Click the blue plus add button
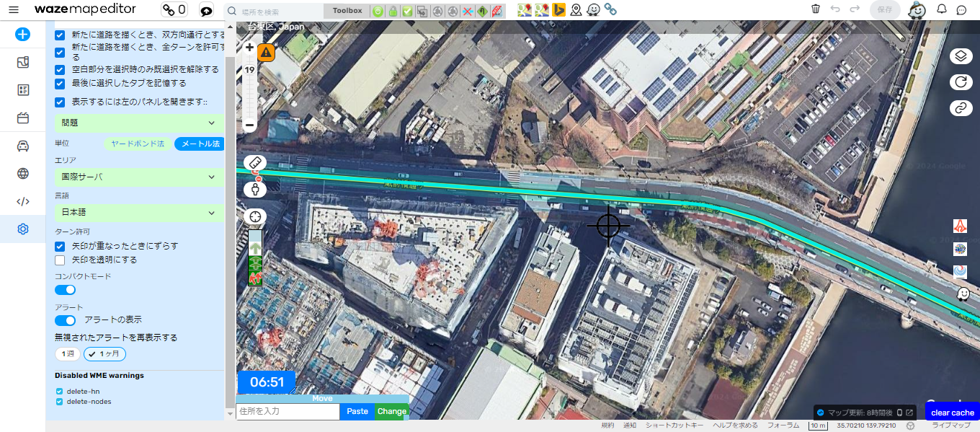This screenshot has height=432, width=980. coord(22,34)
